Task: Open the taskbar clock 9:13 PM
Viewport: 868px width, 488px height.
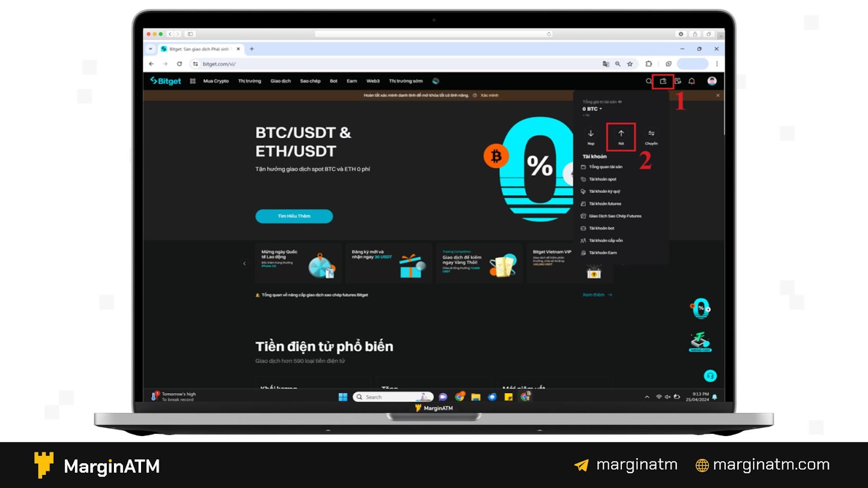Action: pyautogui.click(x=698, y=397)
